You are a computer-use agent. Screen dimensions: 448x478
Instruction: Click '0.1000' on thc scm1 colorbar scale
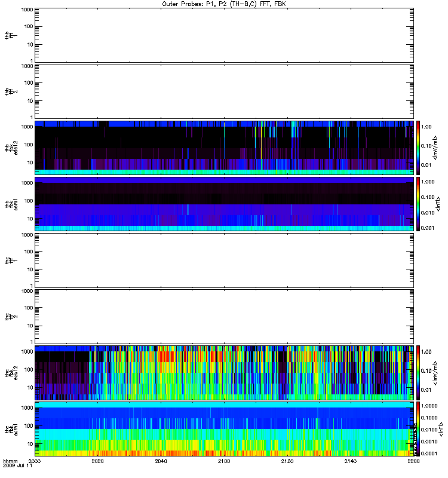pyautogui.click(x=429, y=418)
